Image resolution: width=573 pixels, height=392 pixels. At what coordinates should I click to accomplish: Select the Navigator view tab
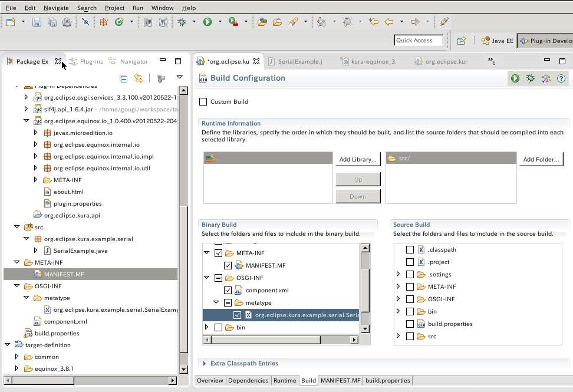click(129, 61)
